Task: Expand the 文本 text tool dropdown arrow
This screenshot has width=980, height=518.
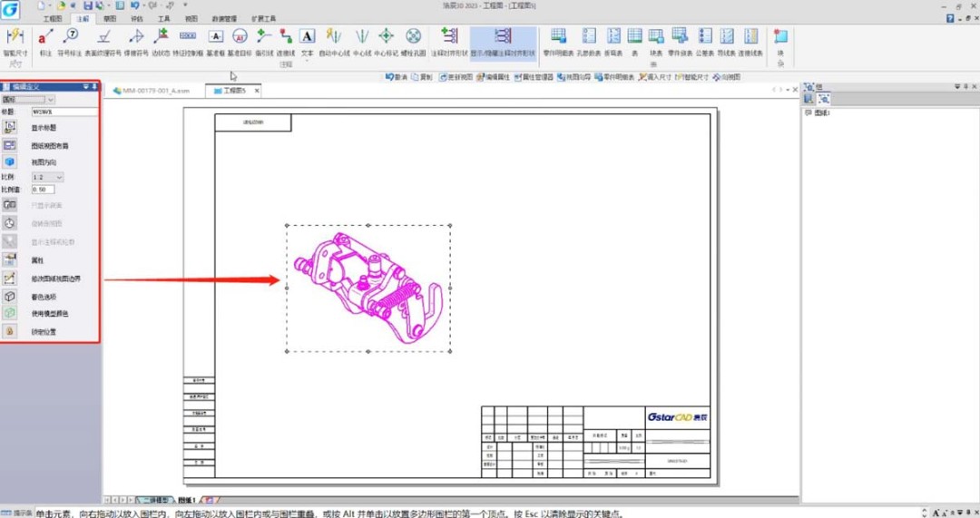Action: [x=308, y=62]
